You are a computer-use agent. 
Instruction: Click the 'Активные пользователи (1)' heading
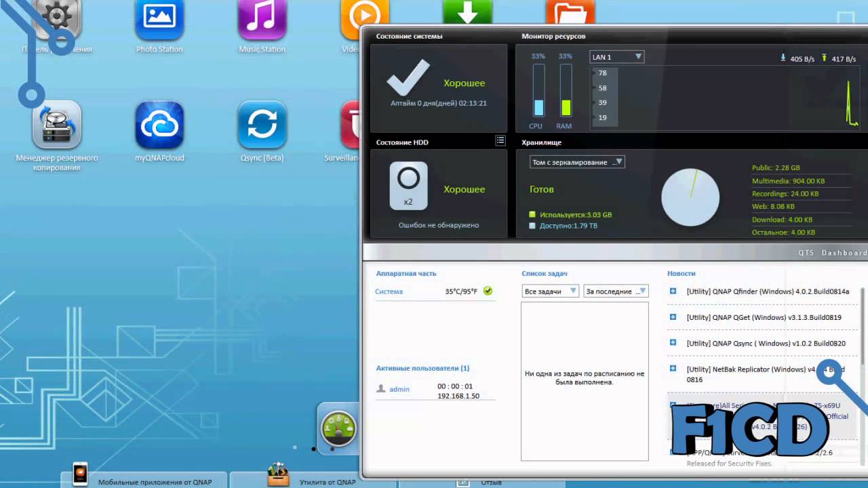(x=422, y=368)
